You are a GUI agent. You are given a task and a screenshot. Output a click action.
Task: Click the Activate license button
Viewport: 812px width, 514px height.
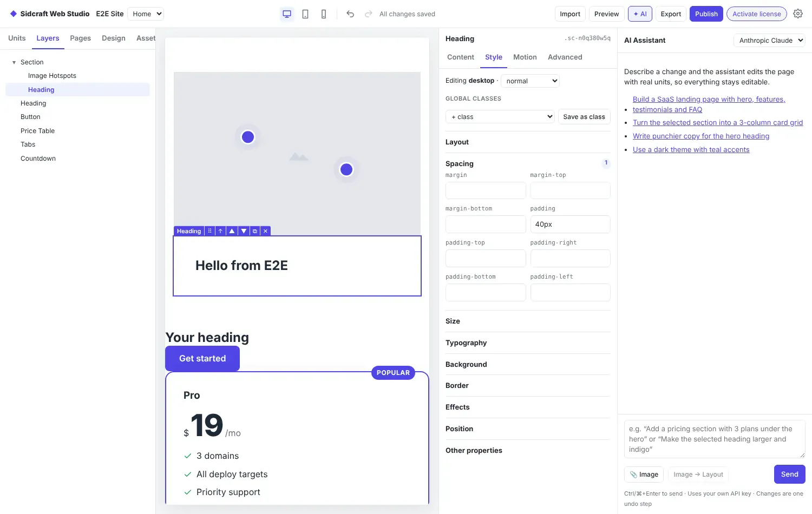[x=757, y=14]
